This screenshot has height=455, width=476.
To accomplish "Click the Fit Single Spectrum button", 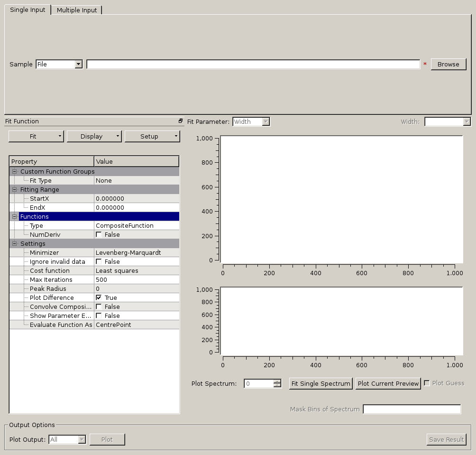I will pos(320,383).
